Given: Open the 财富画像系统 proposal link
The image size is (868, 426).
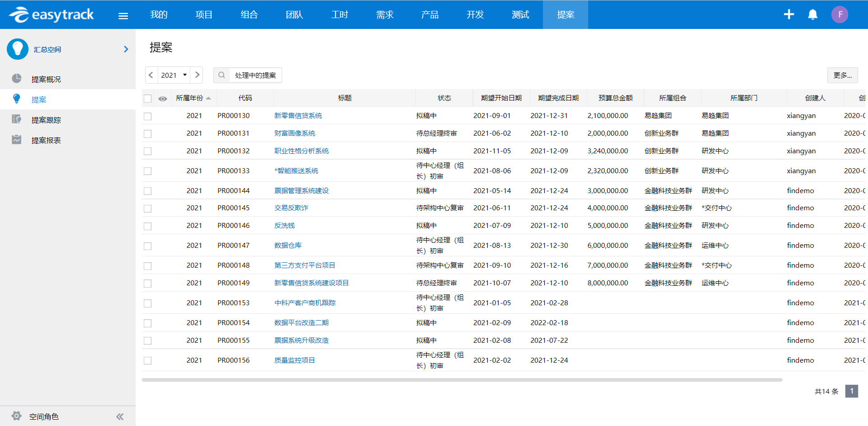Looking at the screenshot, I should [x=295, y=133].
